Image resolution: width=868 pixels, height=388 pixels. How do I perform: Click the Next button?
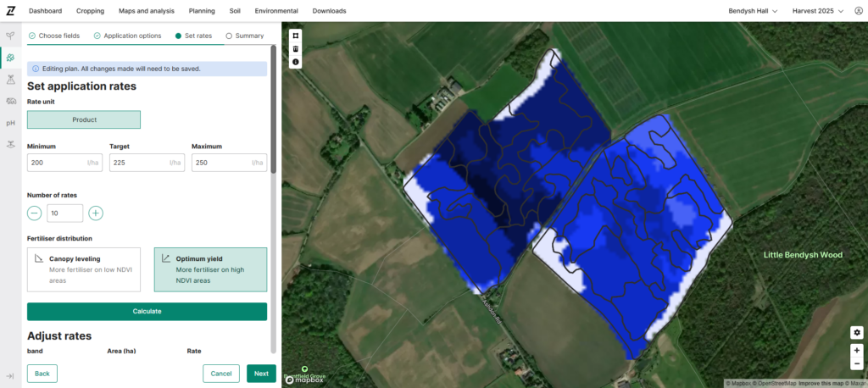pyautogui.click(x=261, y=374)
